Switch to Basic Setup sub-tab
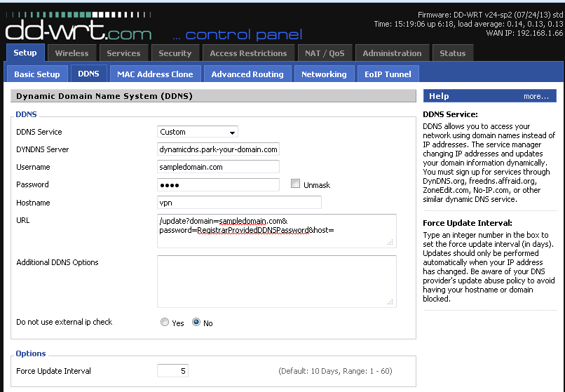The width and height of the screenshot is (565, 392). (37, 74)
